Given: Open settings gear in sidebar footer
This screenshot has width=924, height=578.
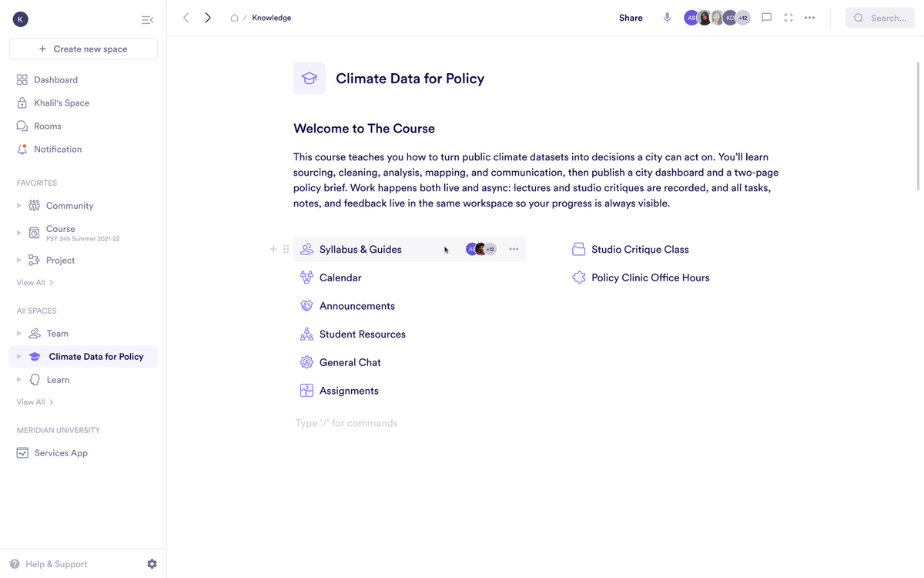Looking at the screenshot, I should (152, 564).
